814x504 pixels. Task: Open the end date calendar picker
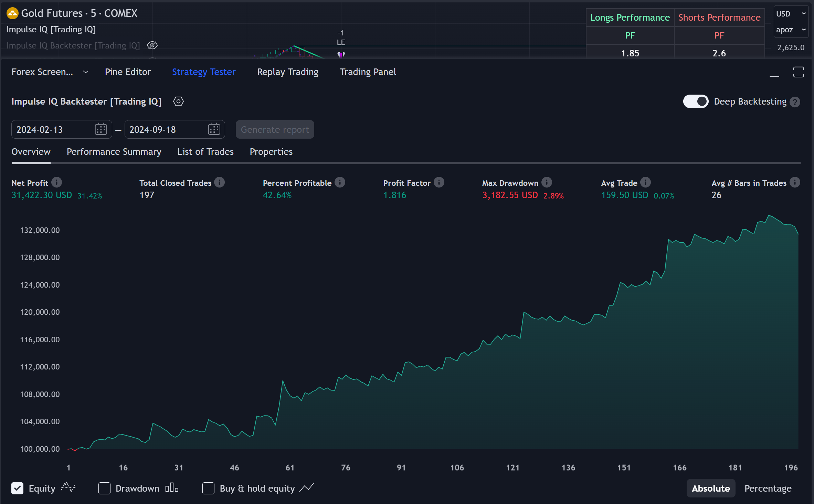214,129
